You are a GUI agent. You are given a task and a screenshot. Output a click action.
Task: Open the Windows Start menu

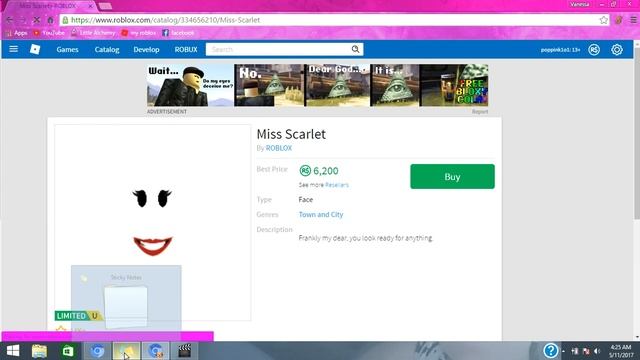click(x=13, y=351)
